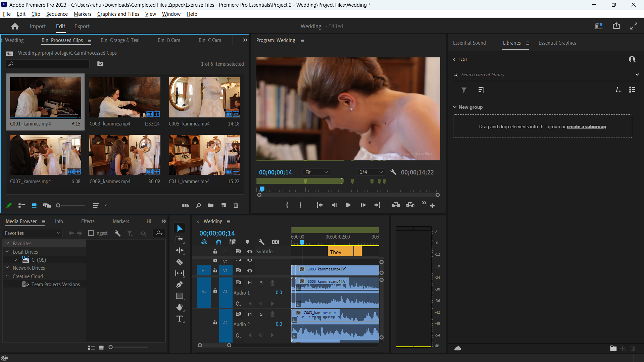Select the Hand tool
The width and height of the screenshot is (644, 362).
pos(180,307)
